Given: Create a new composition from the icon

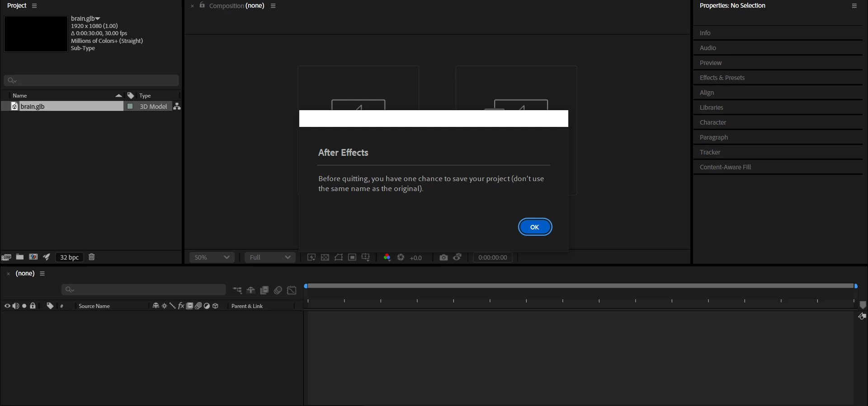Looking at the screenshot, I should point(33,257).
